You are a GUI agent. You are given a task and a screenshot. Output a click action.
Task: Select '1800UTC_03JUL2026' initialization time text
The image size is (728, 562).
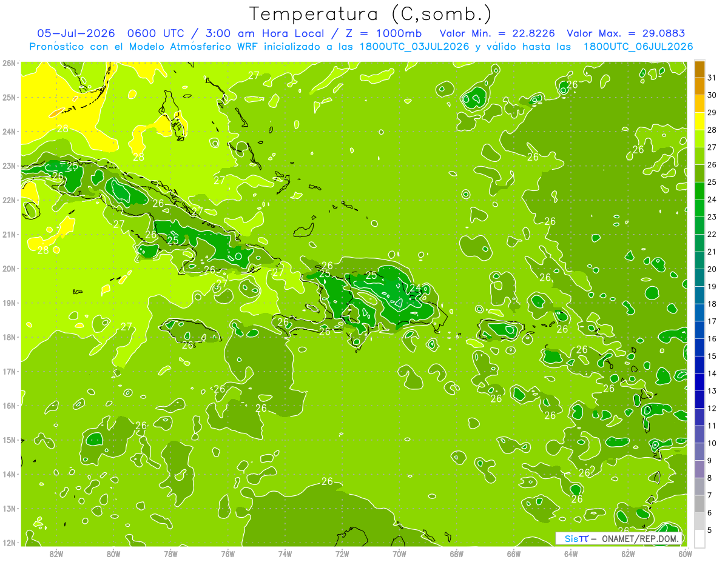[414, 47]
